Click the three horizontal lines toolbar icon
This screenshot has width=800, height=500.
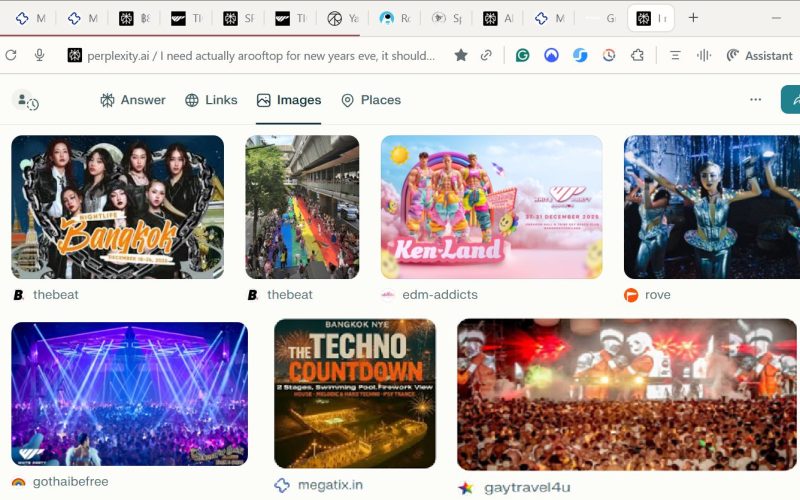click(x=675, y=55)
